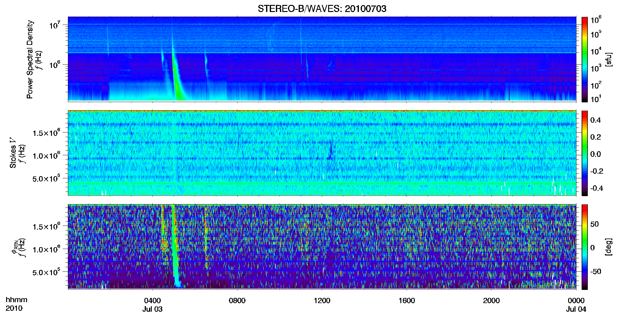Click the 0.4 tick on Stokes V colorbar

(595, 120)
